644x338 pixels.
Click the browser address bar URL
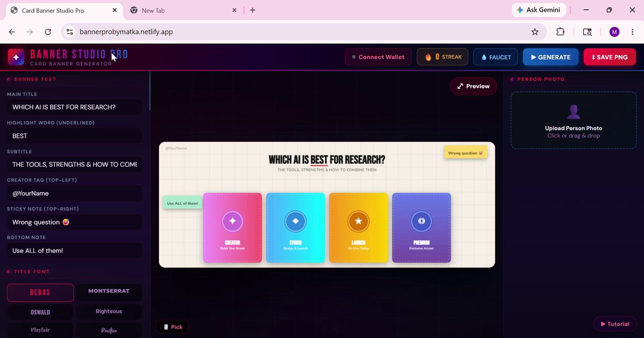pyautogui.click(x=126, y=32)
